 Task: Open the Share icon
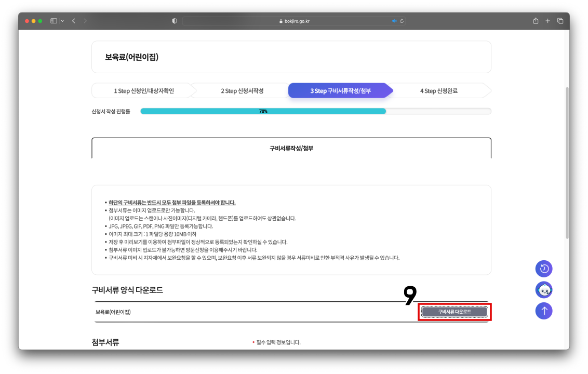pos(535,21)
